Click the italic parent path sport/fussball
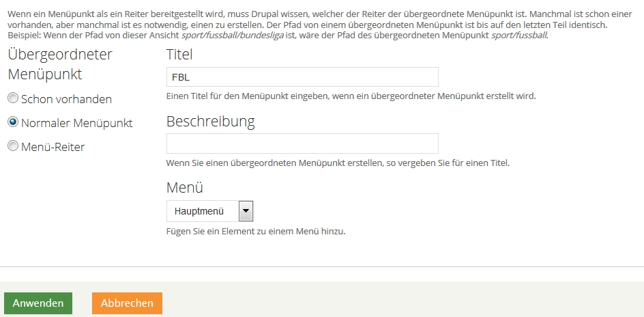The width and height of the screenshot is (644, 317). pos(518,36)
